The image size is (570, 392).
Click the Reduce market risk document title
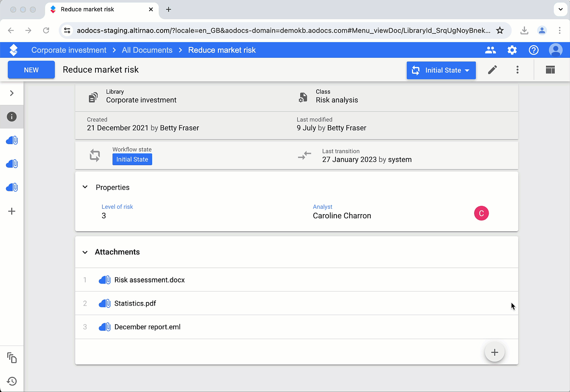coord(101,70)
